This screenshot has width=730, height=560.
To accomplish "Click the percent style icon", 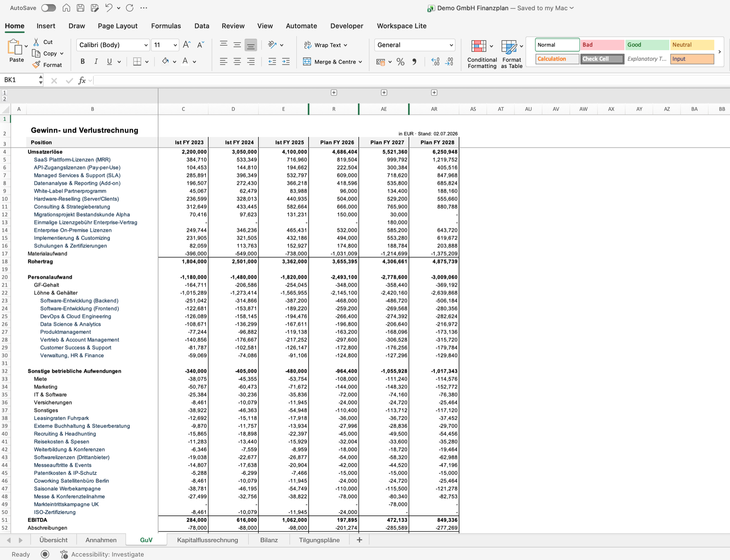I will (401, 62).
